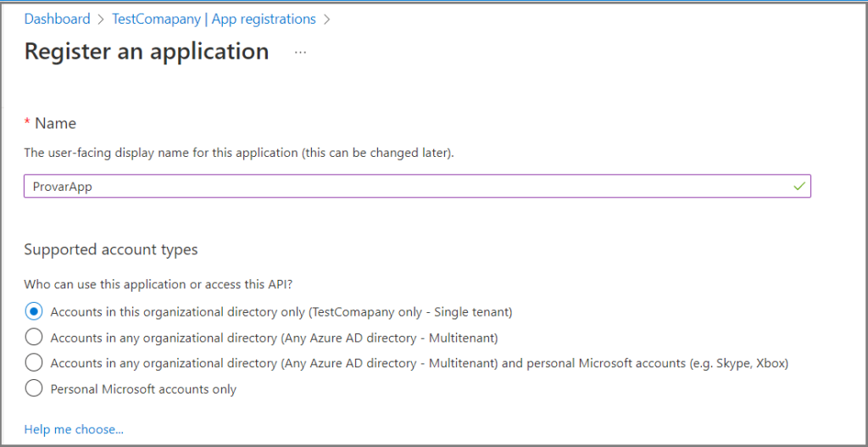
Task: Click the Supported account types heading
Action: click(111, 249)
